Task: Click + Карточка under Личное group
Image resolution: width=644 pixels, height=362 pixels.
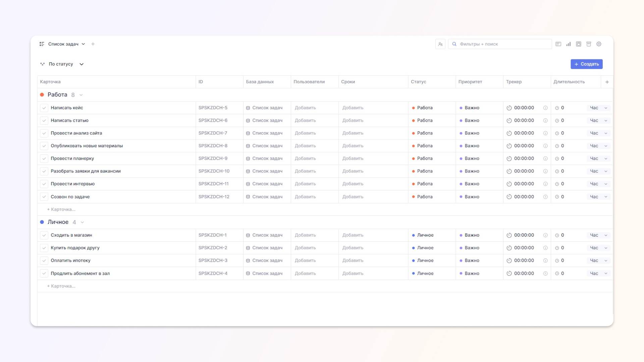Action: click(x=61, y=286)
